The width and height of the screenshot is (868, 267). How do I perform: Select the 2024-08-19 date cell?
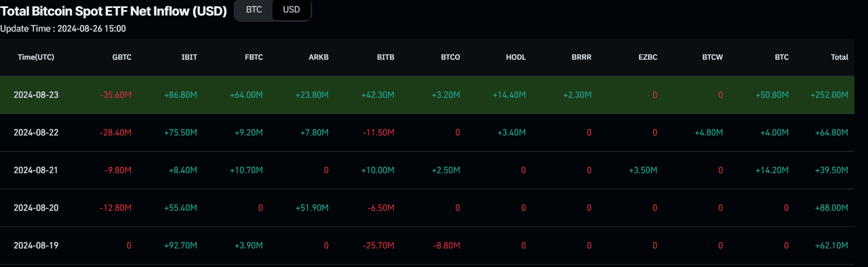[x=36, y=246]
